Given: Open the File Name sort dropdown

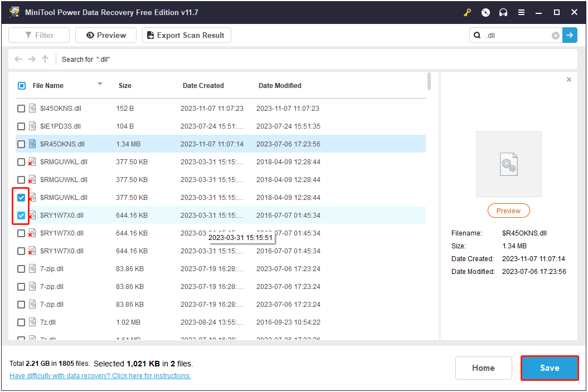Looking at the screenshot, I should coord(100,85).
